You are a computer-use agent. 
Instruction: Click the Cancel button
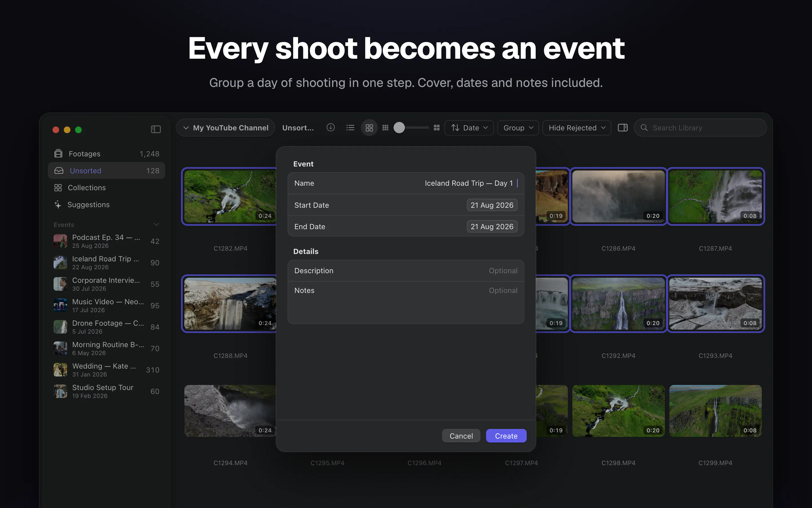461,436
